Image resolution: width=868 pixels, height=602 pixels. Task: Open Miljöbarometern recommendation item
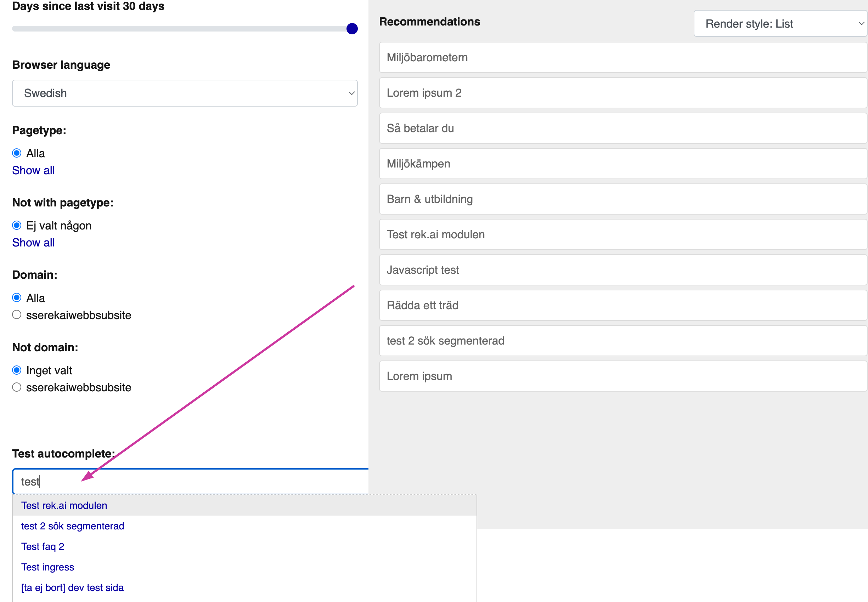623,57
